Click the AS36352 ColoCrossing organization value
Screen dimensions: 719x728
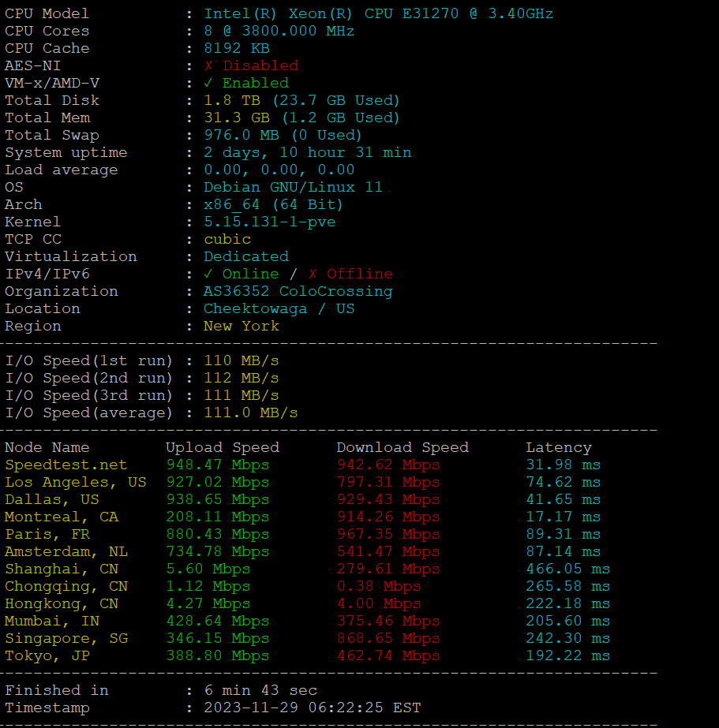[x=298, y=292]
